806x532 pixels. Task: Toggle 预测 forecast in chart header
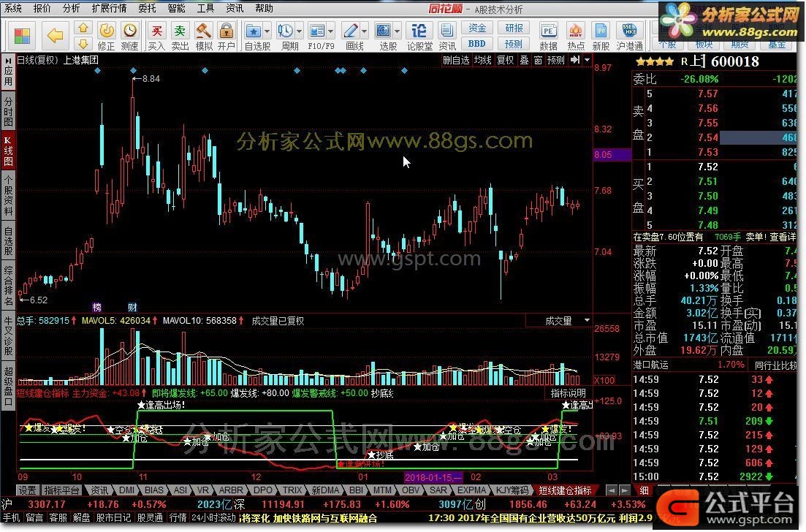click(x=555, y=60)
